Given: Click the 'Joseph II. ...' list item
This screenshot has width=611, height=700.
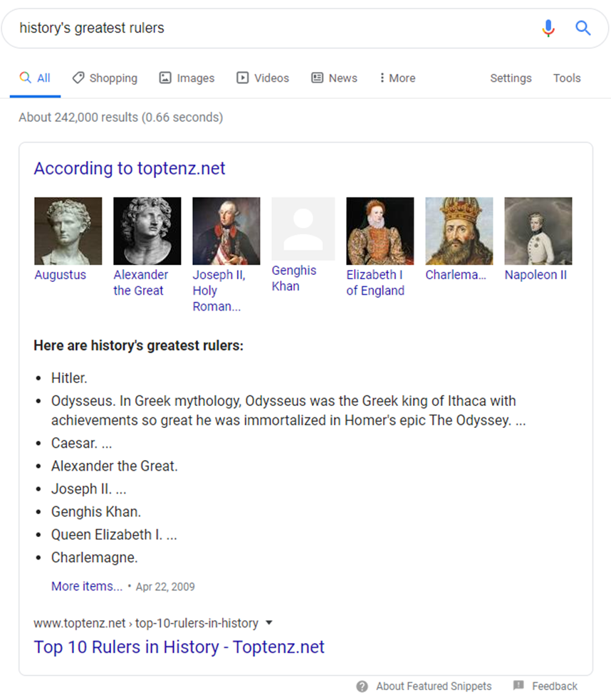Looking at the screenshot, I should click(x=89, y=489).
